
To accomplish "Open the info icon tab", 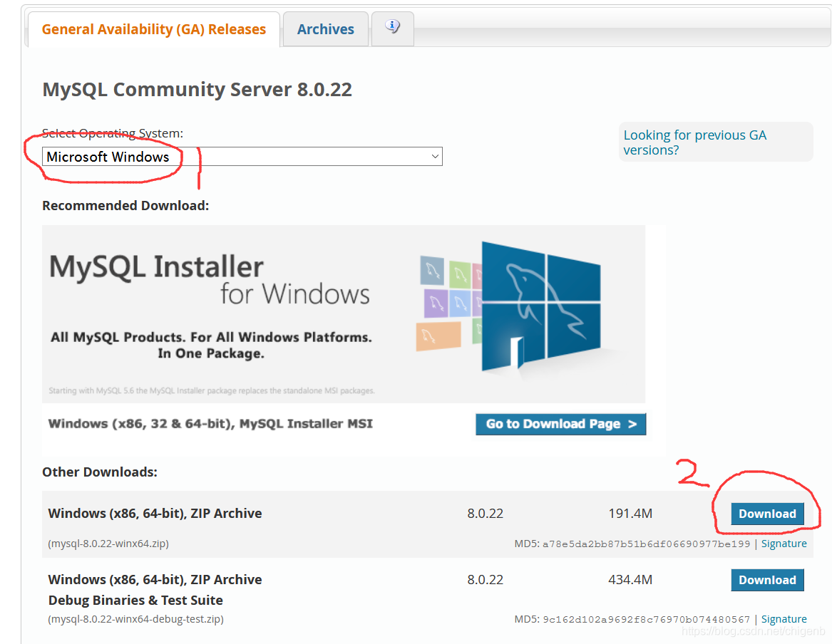I will tap(393, 27).
